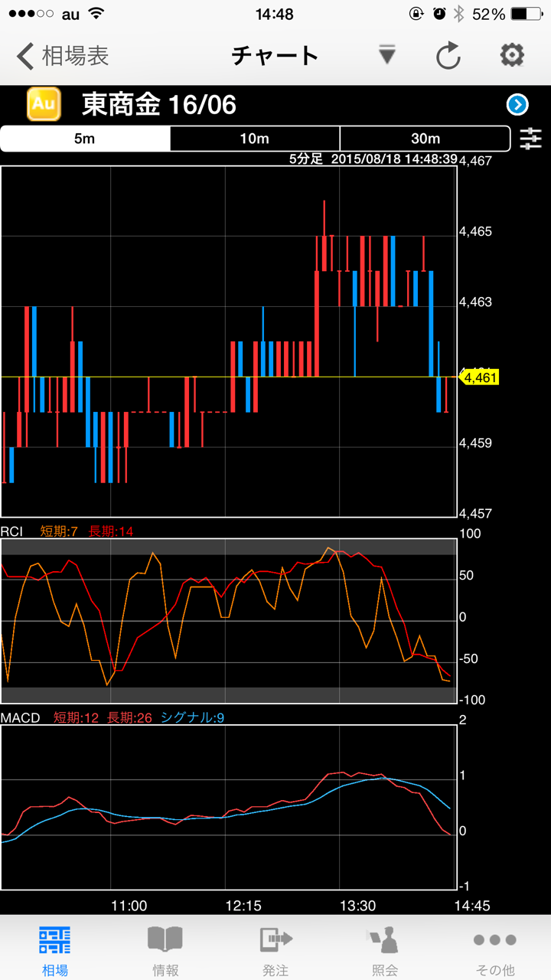Tap the gold Au commodity icon
Image resolution: width=551 pixels, height=980 pixels.
click(44, 104)
